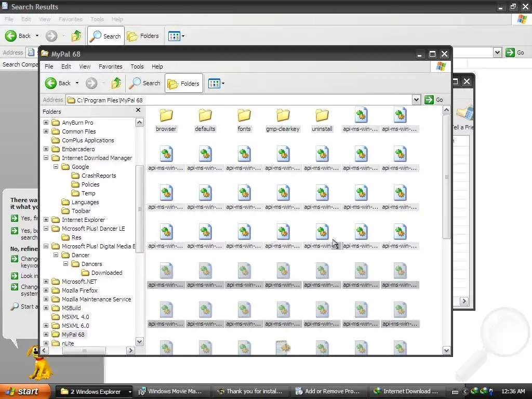The height and width of the screenshot is (399, 532).
Task: Select the fonts folder icon
Action: coord(244,115)
